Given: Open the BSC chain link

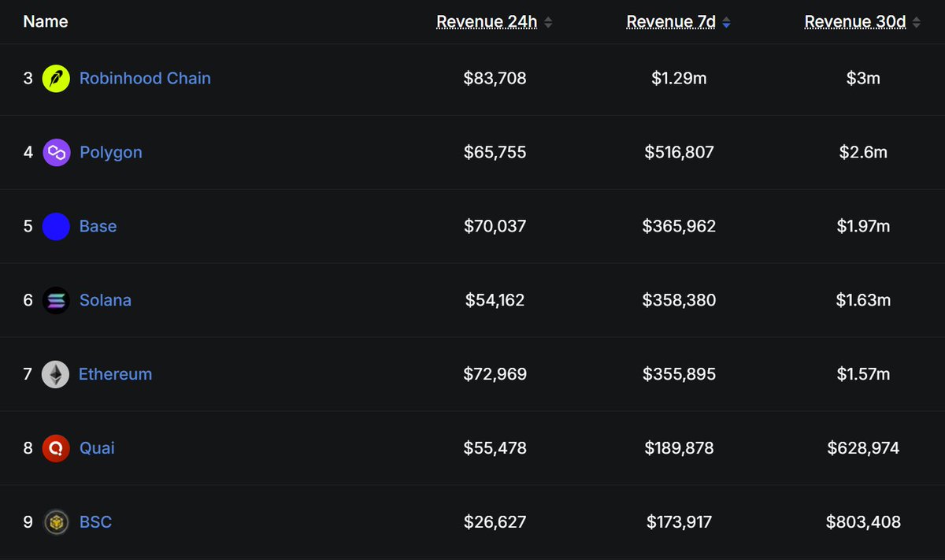Looking at the screenshot, I should 95,522.
